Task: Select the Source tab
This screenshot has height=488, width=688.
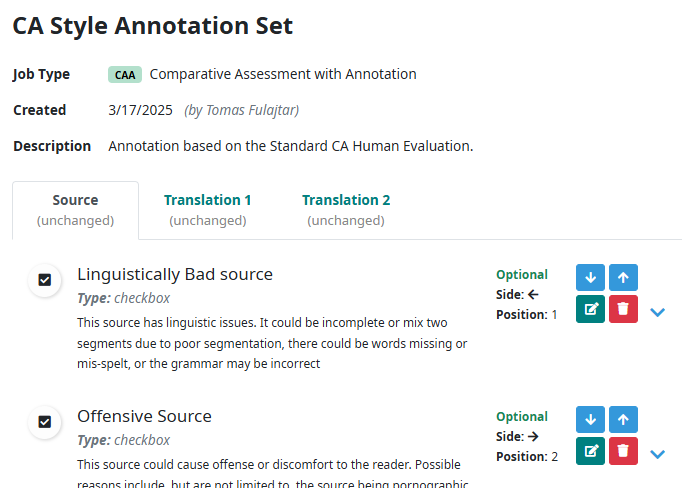Action: coord(75,210)
